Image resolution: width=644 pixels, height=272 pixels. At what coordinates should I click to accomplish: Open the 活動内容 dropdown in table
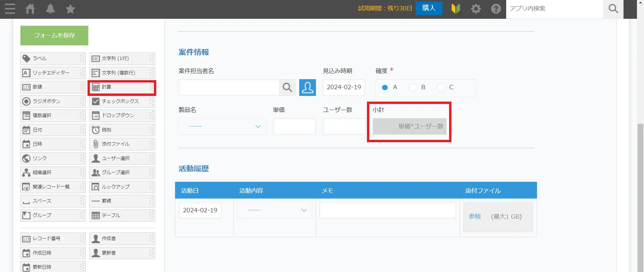click(x=274, y=210)
